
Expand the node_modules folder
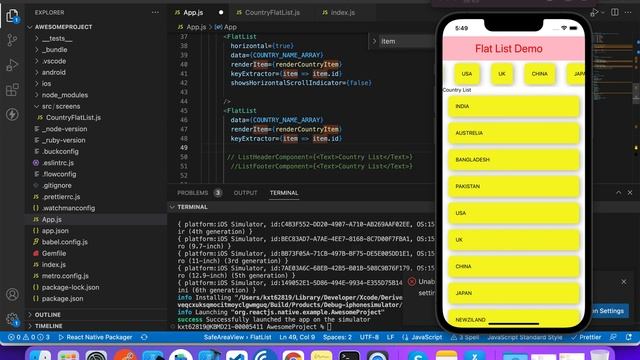pyautogui.click(x=64, y=95)
